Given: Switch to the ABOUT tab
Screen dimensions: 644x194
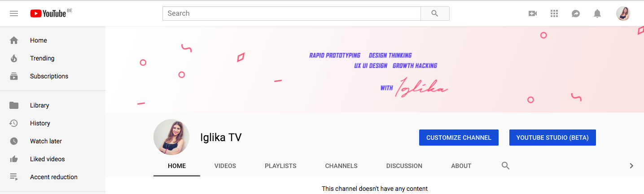Looking at the screenshot, I should click(x=461, y=166).
